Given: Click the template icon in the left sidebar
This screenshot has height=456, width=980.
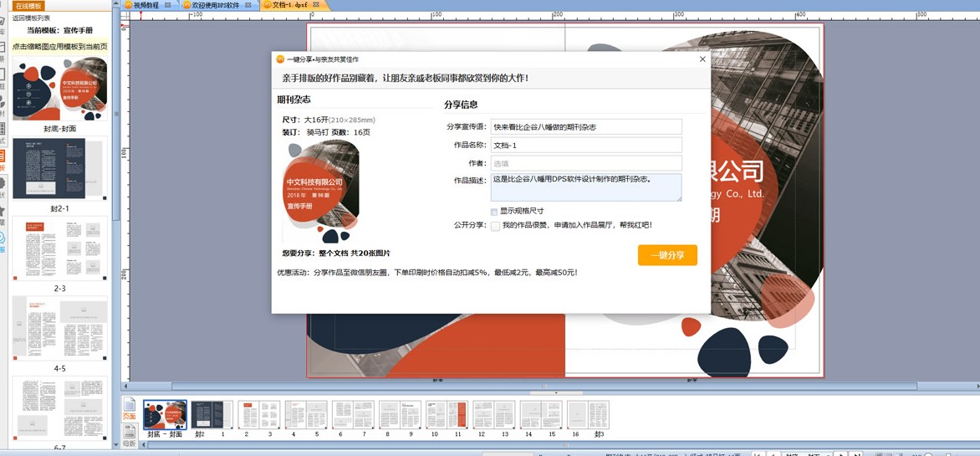Looking at the screenshot, I should [3, 156].
